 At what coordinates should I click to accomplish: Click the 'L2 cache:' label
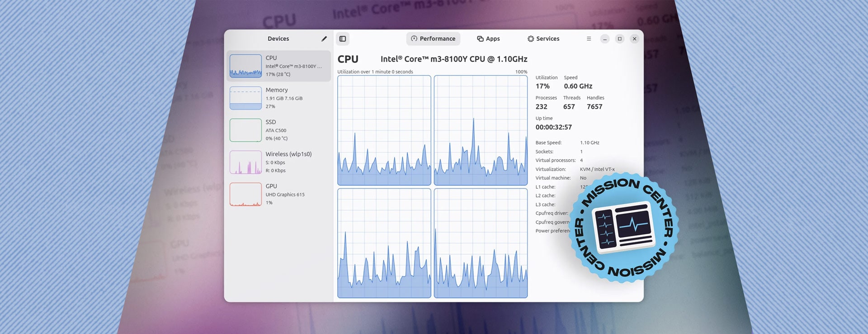tap(545, 196)
